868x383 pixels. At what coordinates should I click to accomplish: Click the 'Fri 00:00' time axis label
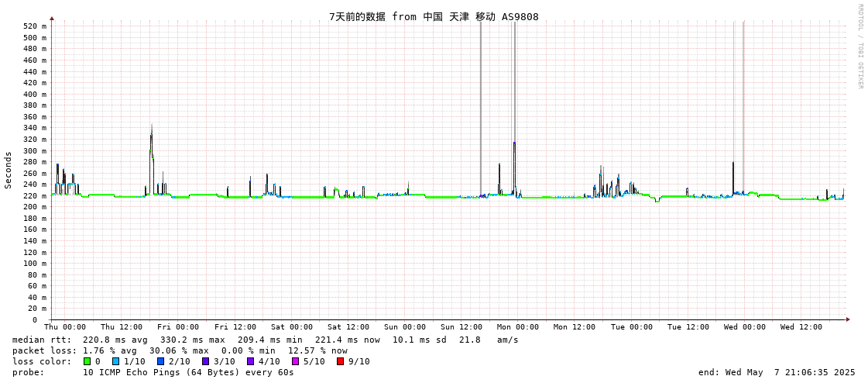179,327
